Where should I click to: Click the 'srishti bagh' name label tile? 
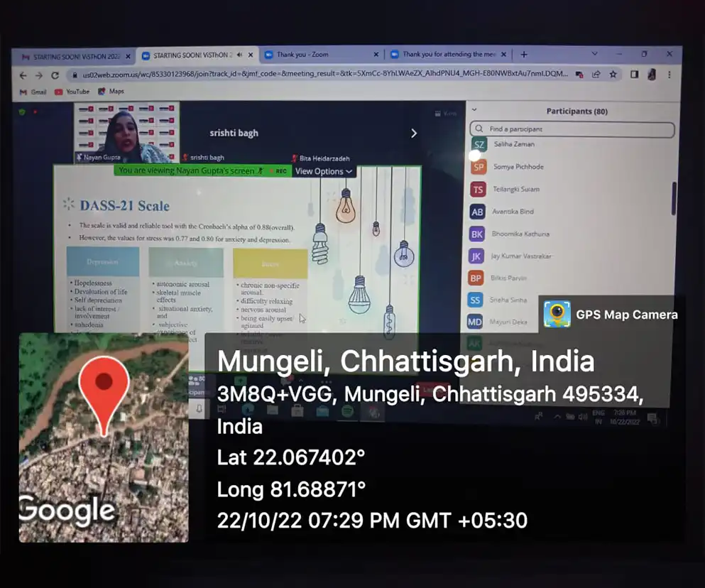234,134
